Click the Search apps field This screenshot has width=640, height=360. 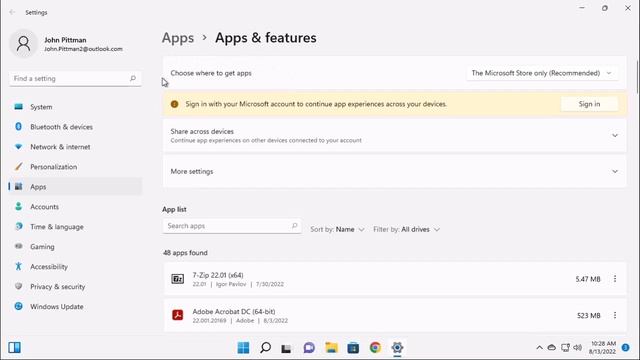click(232, 226)
